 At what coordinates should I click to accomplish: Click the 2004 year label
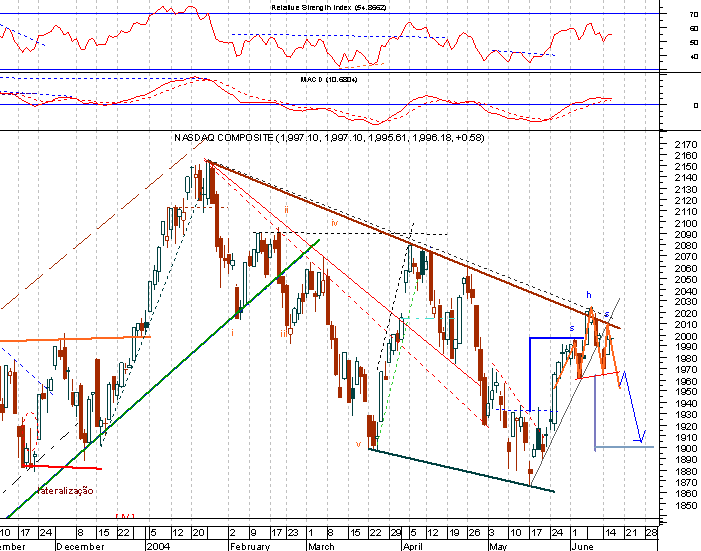click(159, 547)
